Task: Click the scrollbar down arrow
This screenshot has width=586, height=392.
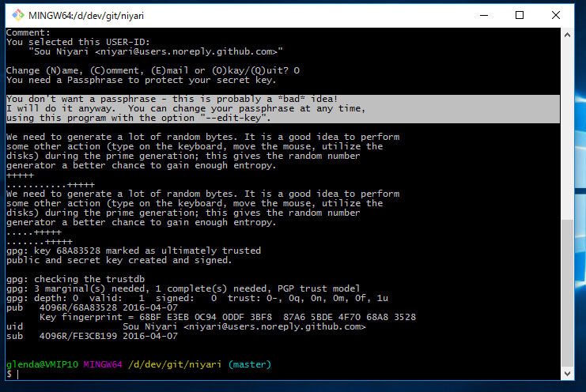Action: point(567,374)
